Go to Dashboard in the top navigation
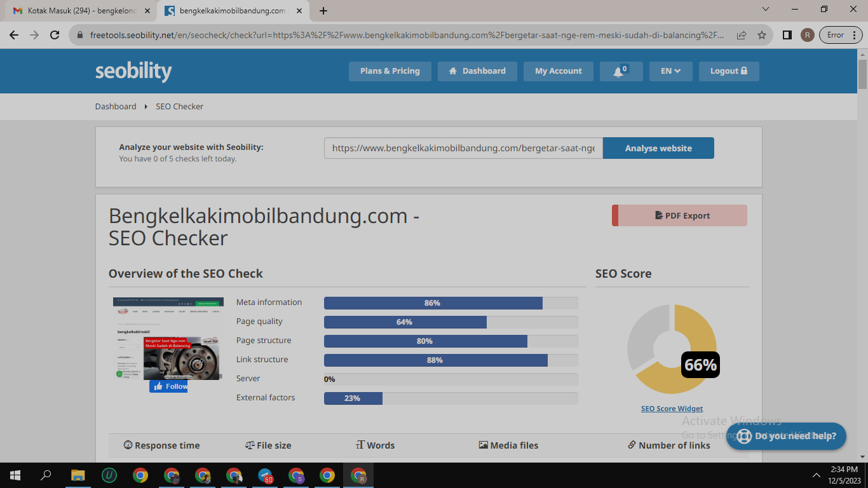This screenshot has height=488, width=868. (477, 71)
